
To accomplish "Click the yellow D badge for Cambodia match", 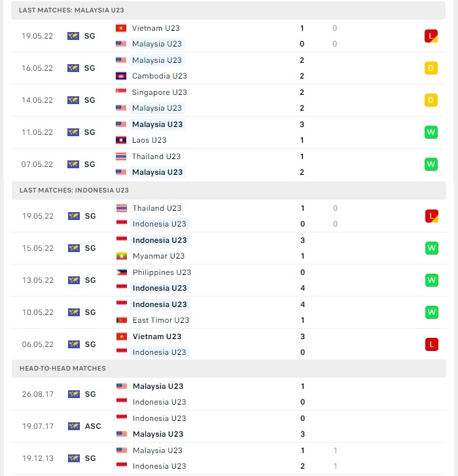I will point(431,68).
